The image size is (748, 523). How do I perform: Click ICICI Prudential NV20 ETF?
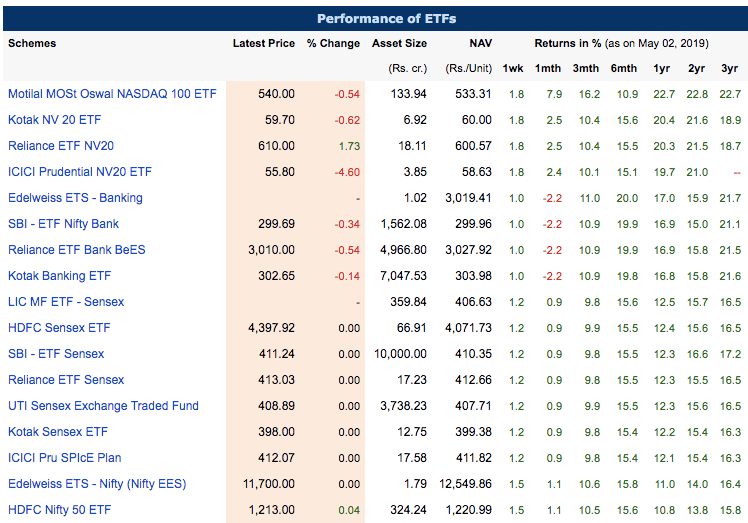(80, 172)
